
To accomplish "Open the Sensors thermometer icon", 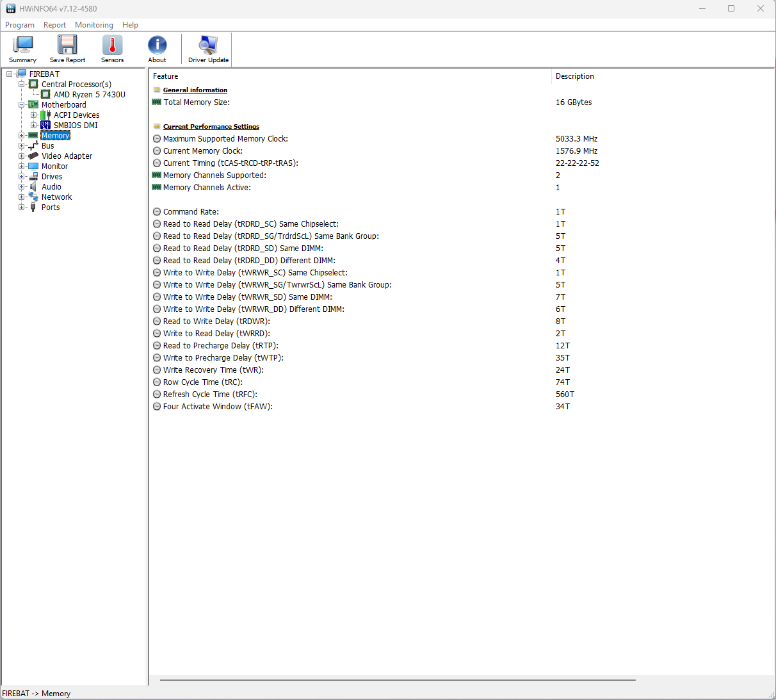I will 112,45.
